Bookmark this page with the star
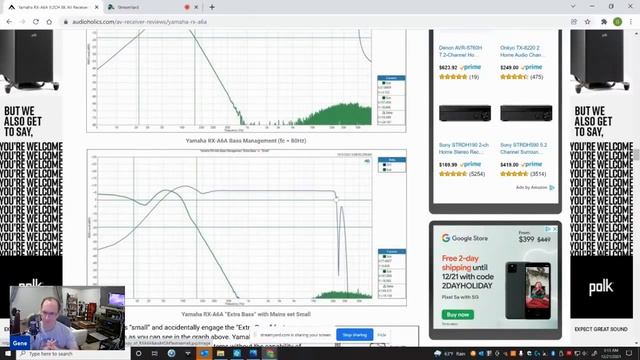Viewport: 640px width, 360px height. point(587,22)
